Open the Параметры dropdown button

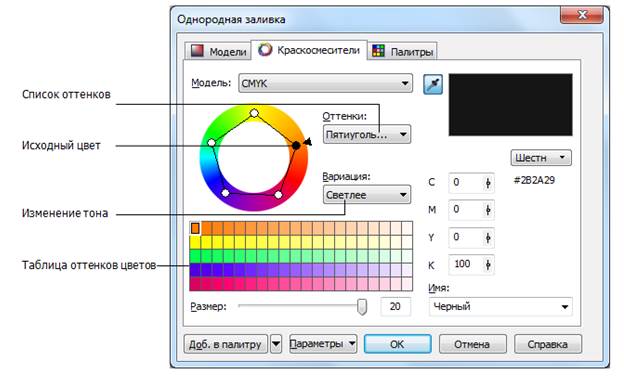(x=323, y=344)
